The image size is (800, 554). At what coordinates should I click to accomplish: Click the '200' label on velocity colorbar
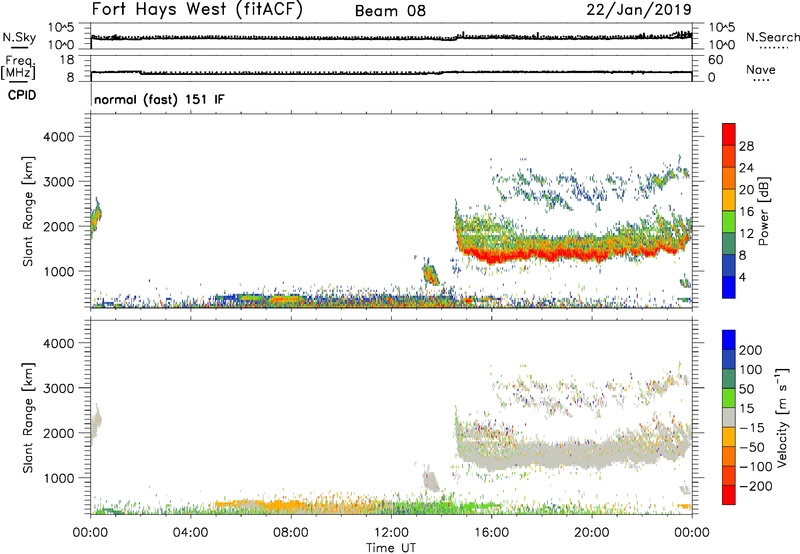(x=751, y=350)
